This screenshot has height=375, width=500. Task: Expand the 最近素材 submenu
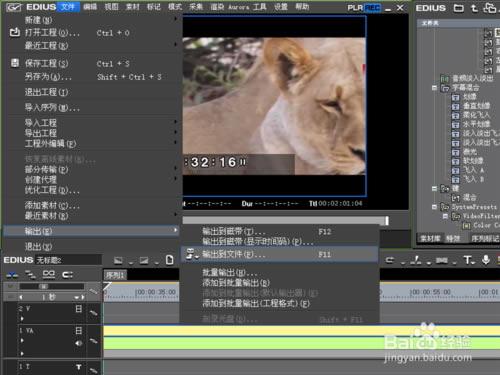click(x=175, y=215)
